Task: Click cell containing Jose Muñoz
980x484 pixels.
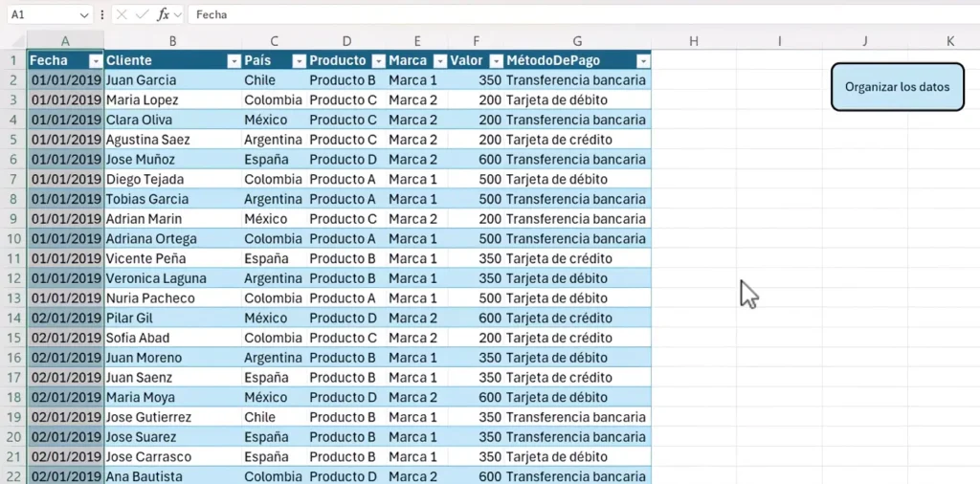Action: point(173,159)
